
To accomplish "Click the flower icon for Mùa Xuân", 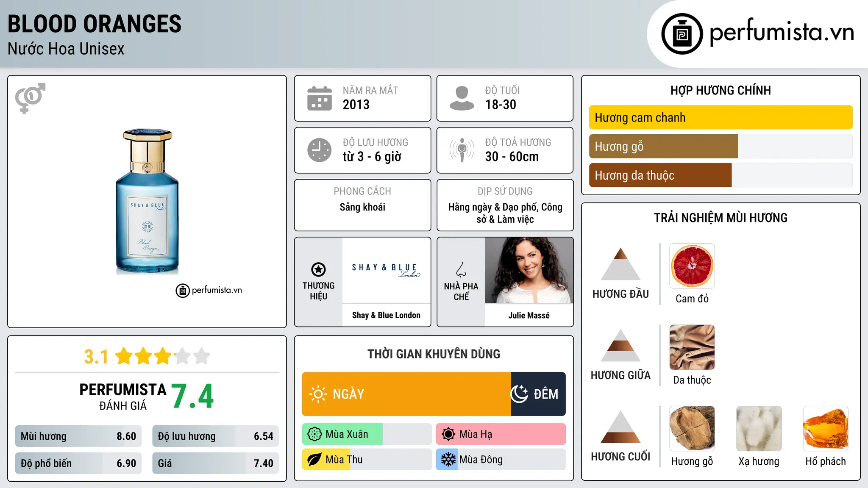I will pyautogui.click(x=314, y=434).
